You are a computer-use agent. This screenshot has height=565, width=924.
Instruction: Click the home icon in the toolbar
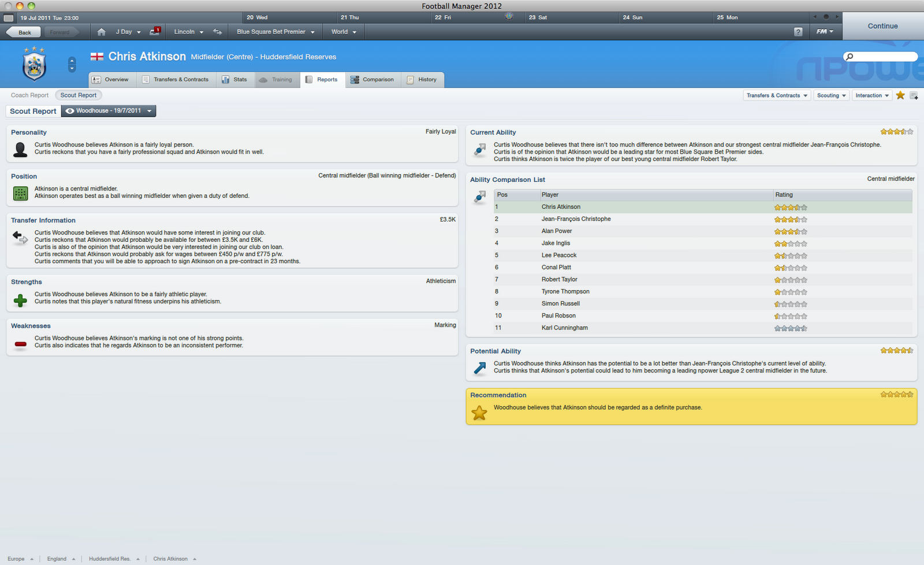click(102, 32)
